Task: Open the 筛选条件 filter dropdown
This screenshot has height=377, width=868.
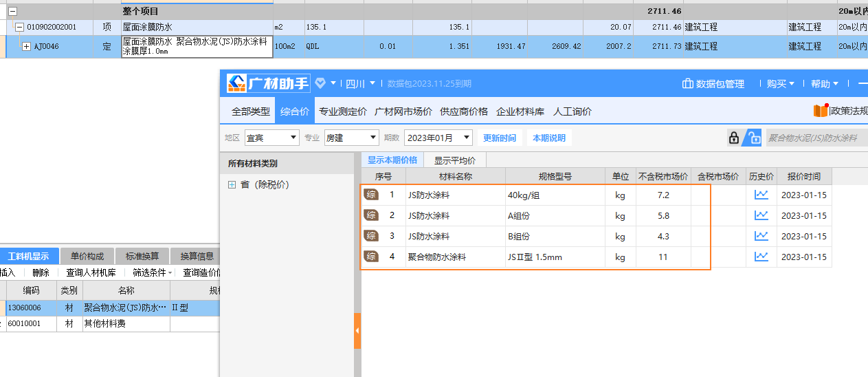Action: point(153,272)
